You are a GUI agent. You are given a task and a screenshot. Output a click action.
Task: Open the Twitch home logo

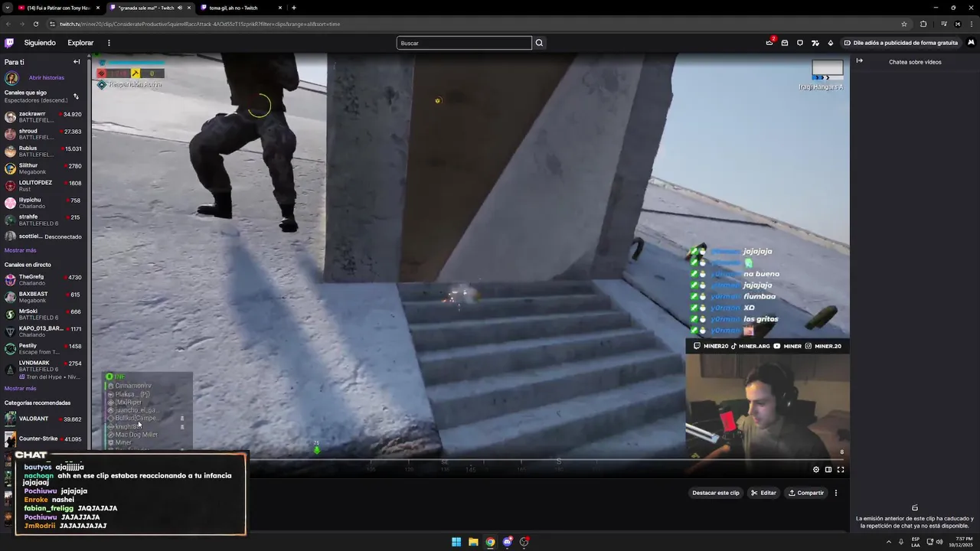click(x=9, y=43)
